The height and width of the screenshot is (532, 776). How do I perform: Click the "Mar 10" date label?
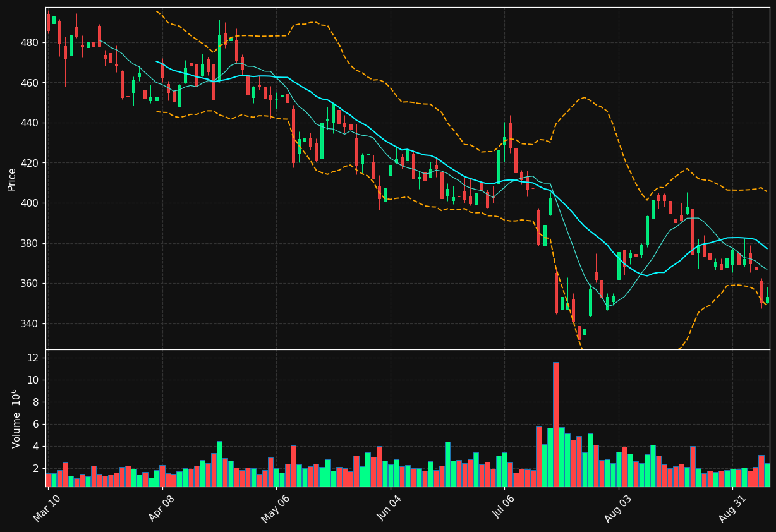(47, 509)
